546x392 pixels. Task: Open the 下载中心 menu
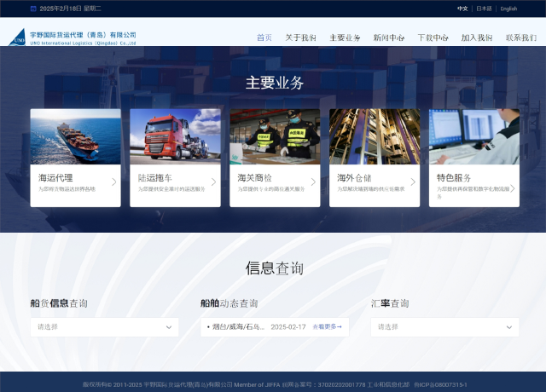(433, 38)
